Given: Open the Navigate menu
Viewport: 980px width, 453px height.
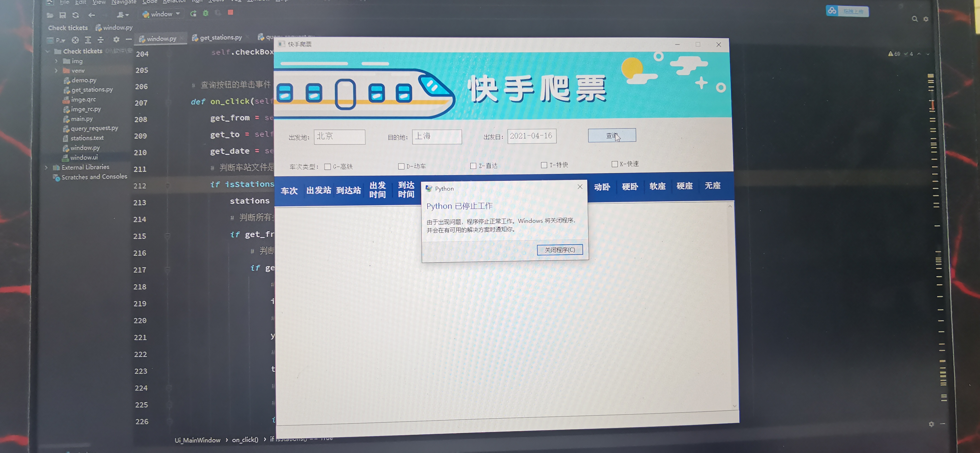Looking at the screenshot, I should click(124, 2).
